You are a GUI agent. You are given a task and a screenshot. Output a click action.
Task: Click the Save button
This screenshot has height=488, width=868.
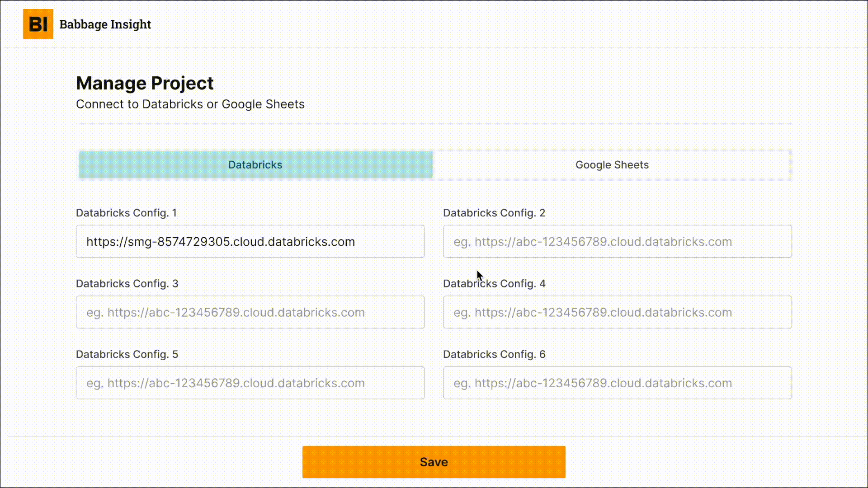pos(434,461)
